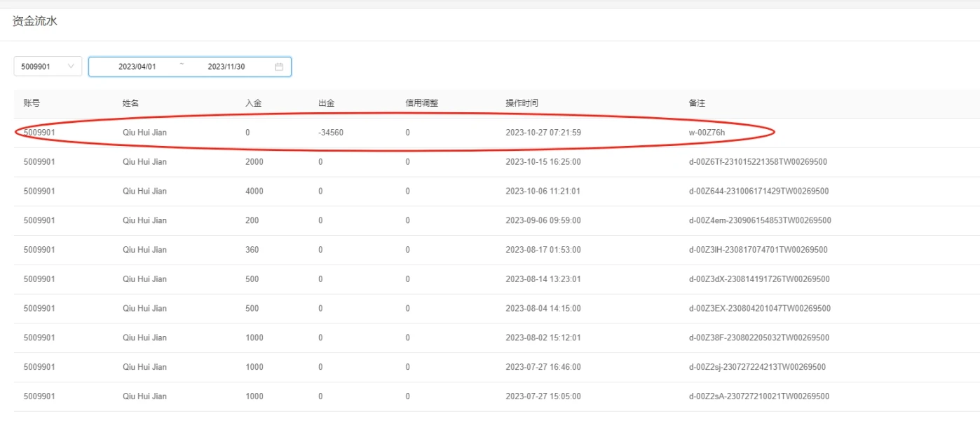Select the remark starting with d-00Z2sA
This screenshot has height=421, width=980.
[x=758, y=396]
